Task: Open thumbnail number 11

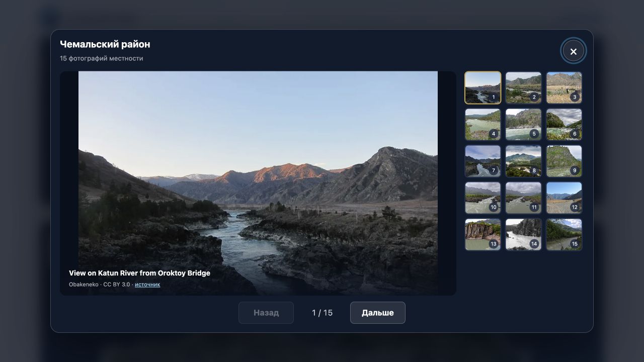Action: point(523,198)
